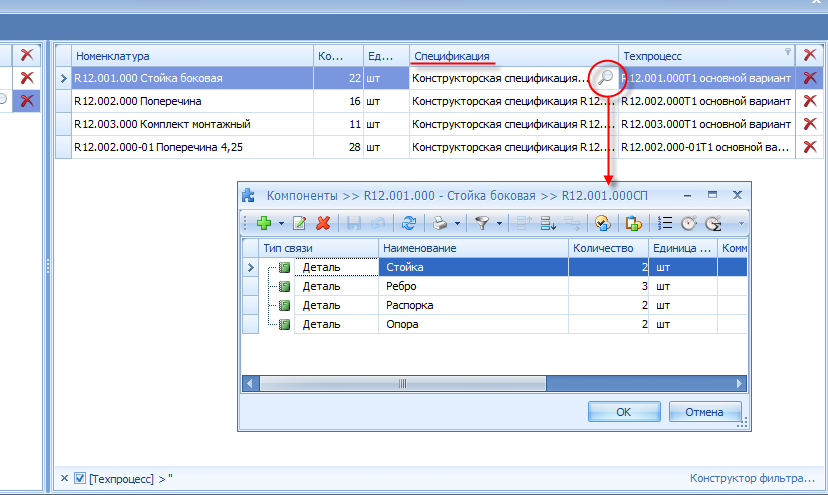
Task: Click the green tree icon beside Распорка
Action: (285, 305)
